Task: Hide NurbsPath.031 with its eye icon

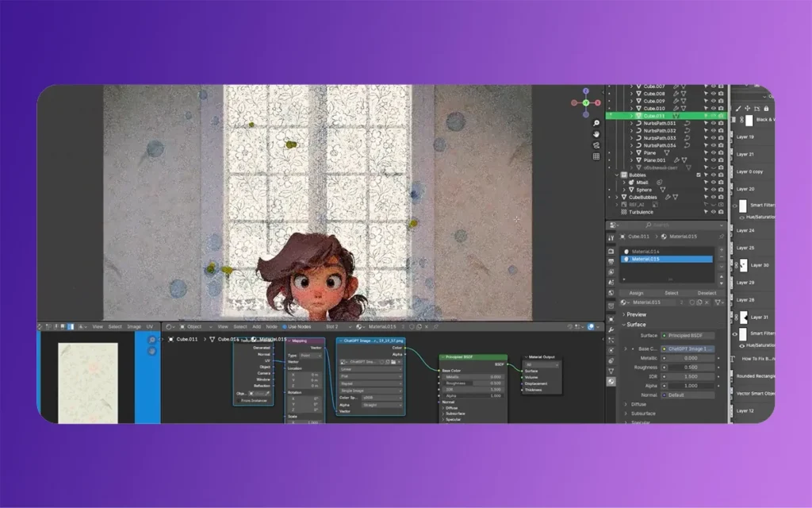Action: (x=713, y=123)
